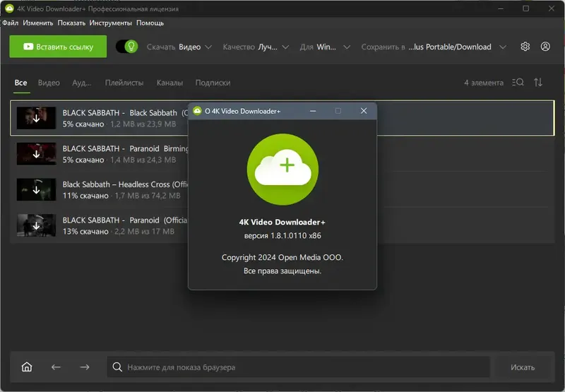The width and height of the screenshot is (565, 392).
Task: Toggle the Smart Mode lightbulb switch
Action: (127, 47)
